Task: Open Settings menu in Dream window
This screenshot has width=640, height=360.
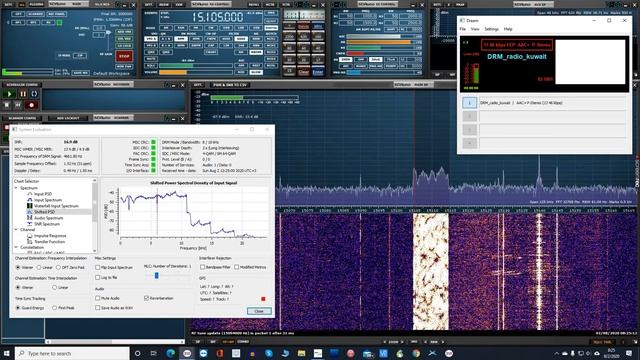Action: point(491,29)
